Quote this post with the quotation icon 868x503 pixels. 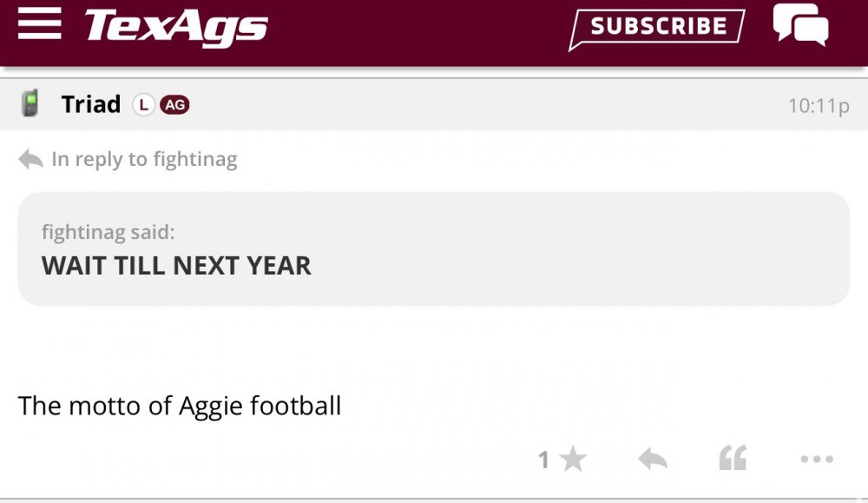pyautogui.click(x=733, y=459)
